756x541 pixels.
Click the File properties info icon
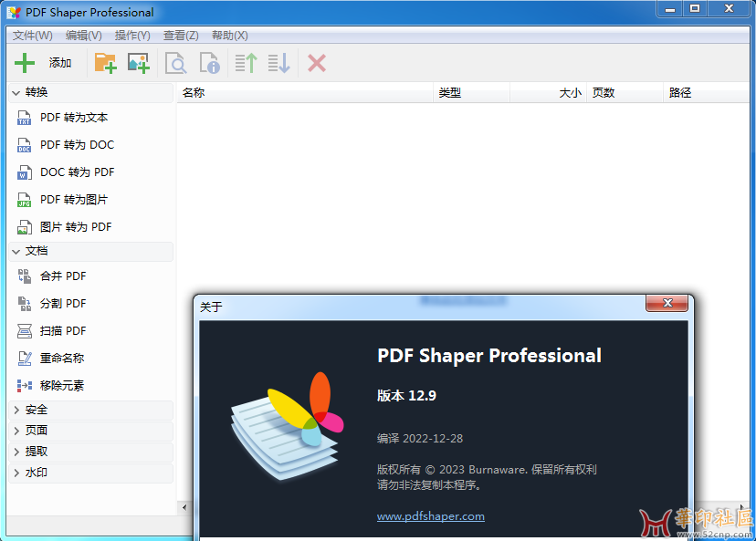click(210, 63)
